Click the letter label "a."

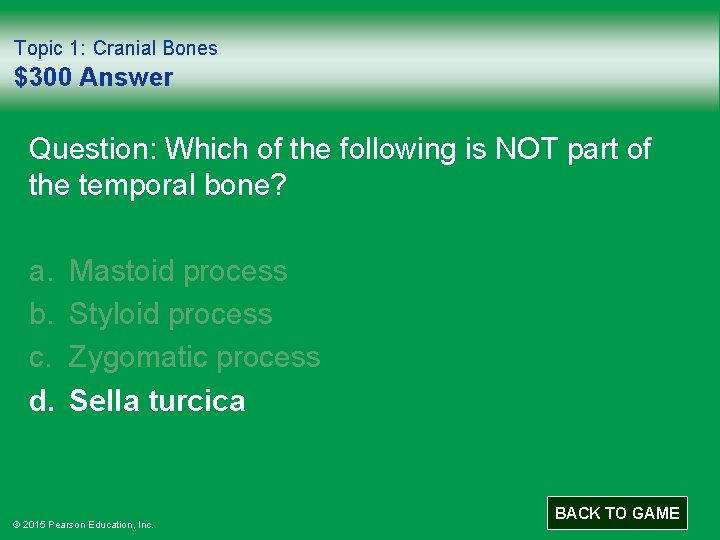37,272
